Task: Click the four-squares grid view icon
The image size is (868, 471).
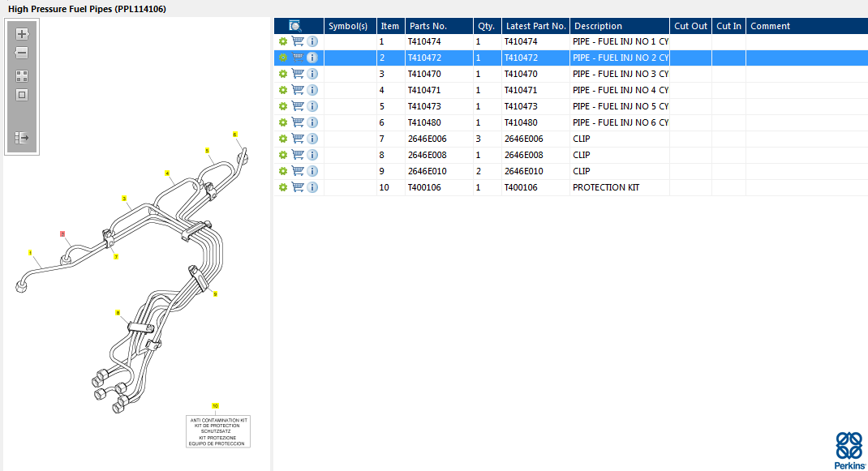Action: [x=22, y=76]
